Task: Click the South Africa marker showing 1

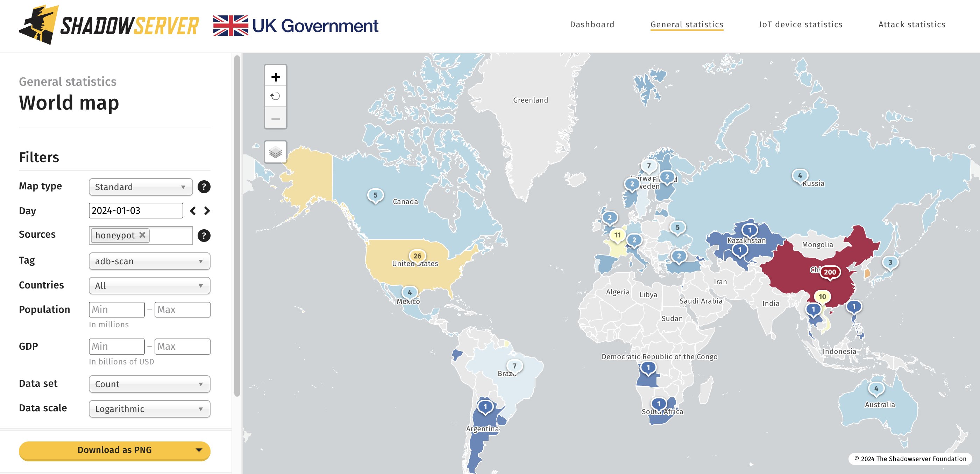Action: [x=659, y=404]
